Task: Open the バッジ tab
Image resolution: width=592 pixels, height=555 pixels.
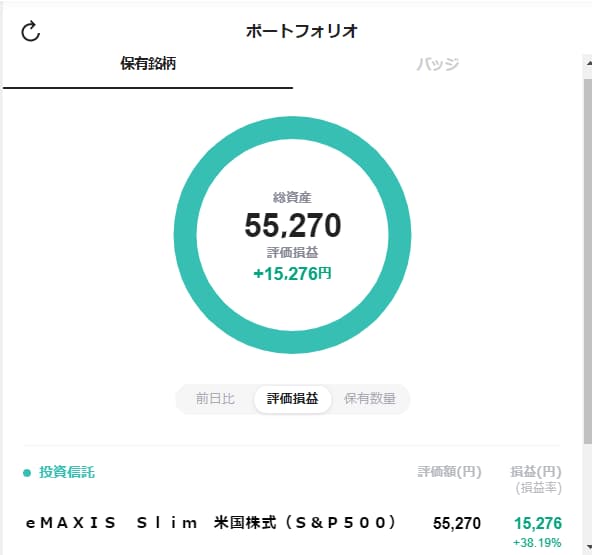Action: click(438, 64)
